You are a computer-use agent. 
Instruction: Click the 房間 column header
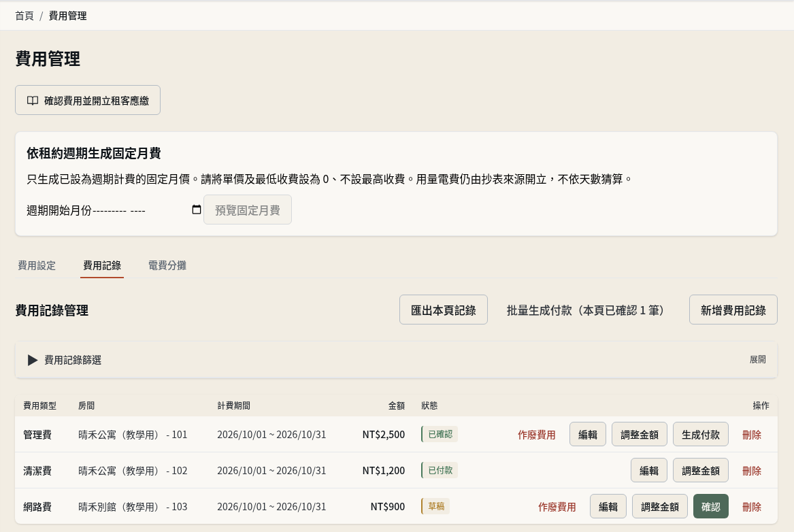click(x=86, y=405)
